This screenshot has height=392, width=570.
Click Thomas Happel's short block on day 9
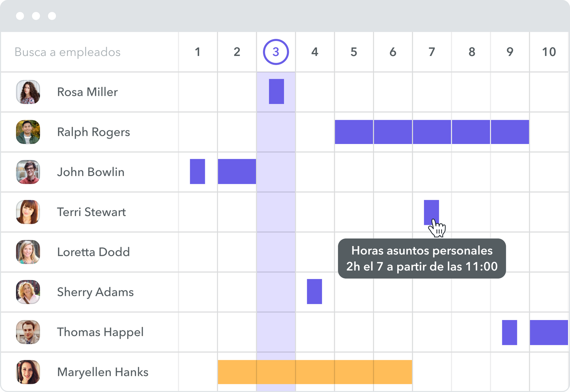pos(509,332)
